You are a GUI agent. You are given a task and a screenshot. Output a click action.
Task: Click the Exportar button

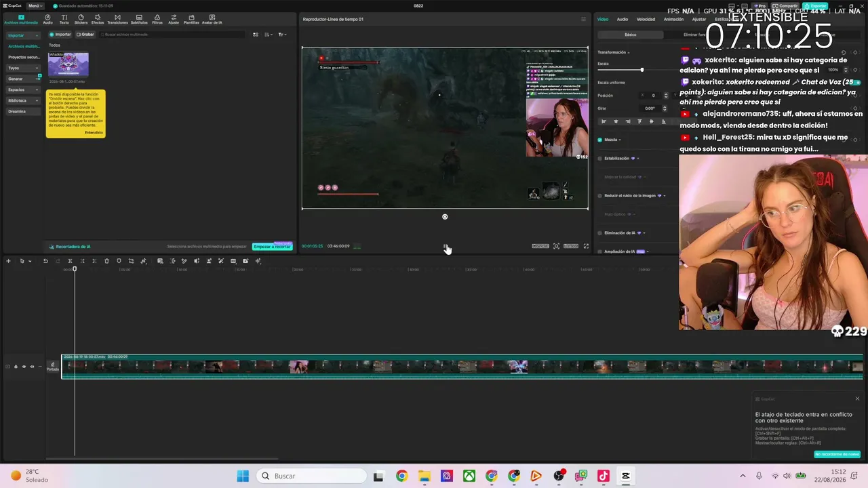(815, 5)
